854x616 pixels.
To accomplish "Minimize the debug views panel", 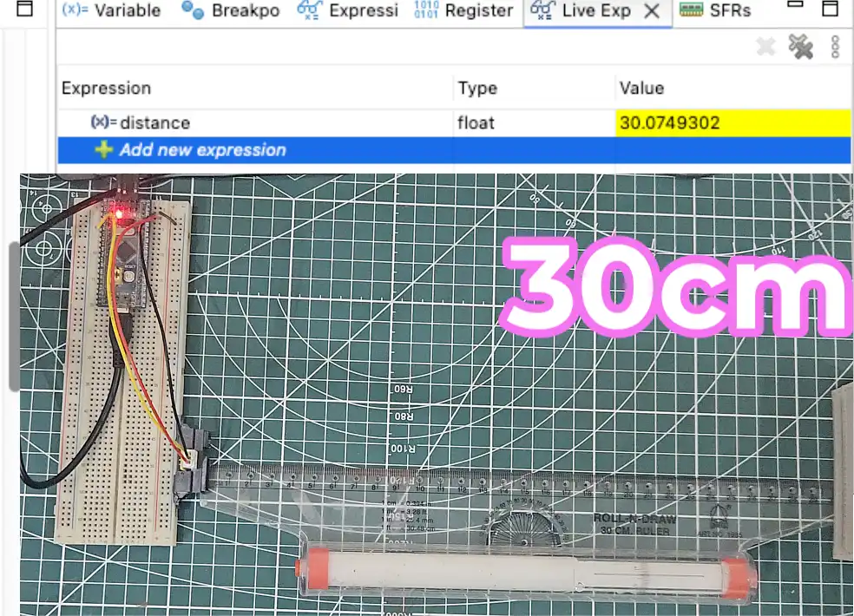I will [x=795, y=4].
